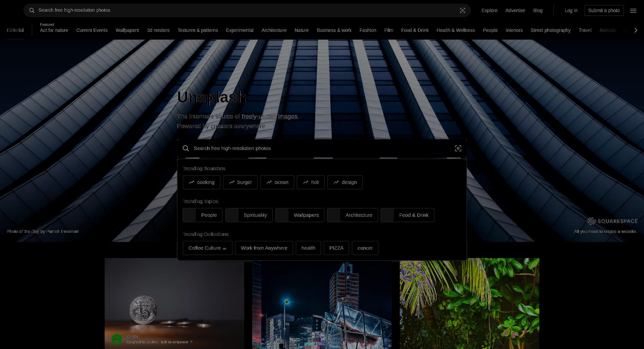Image resolution: width=644 pixels, height=349 pixels.
Task: Open Parrish Freeman's profile link
Action: pos(62,232)
